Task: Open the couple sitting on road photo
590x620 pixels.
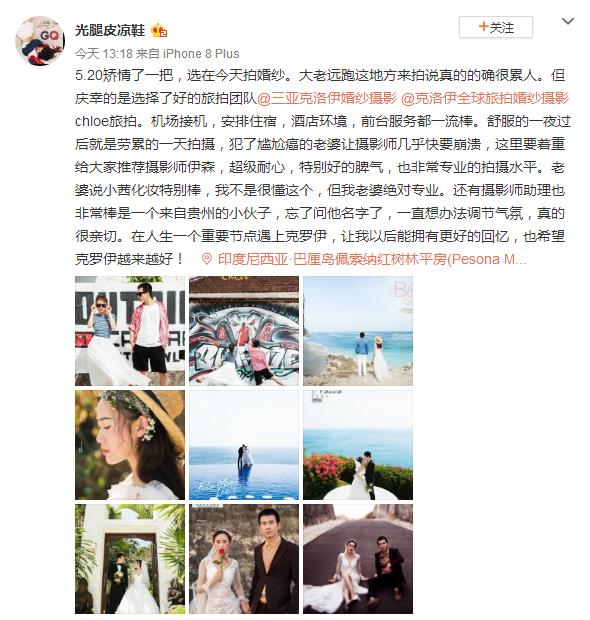Action: click(358, 559)
